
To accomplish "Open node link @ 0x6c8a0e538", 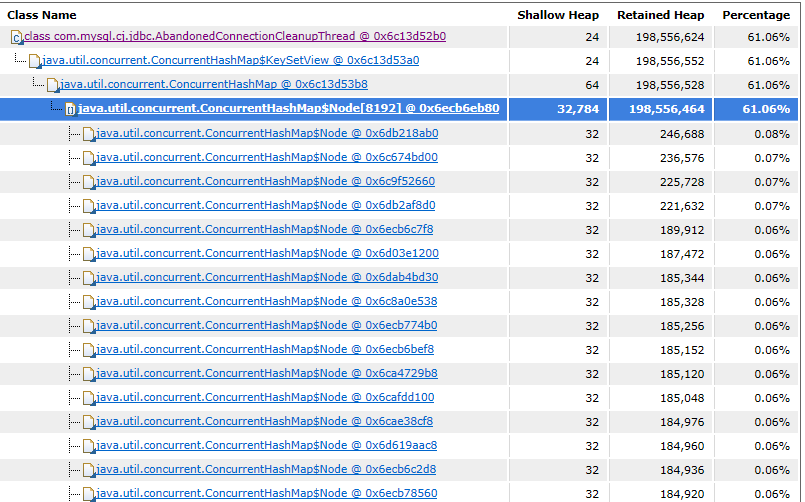I will click(267, 301).
